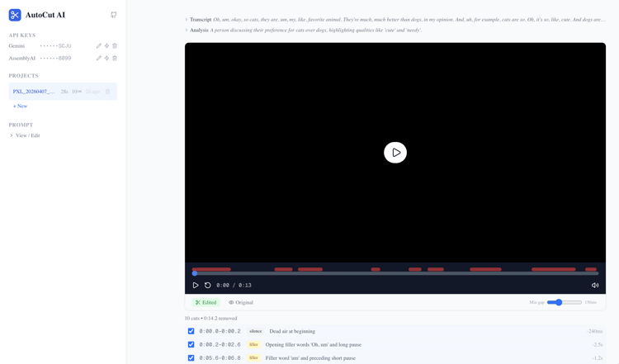Screen dimensions: 619x364
Task: Disable the 0:05.6–0:06.8 filler cut
Action: pyautogui.click(x=191, y=358)
